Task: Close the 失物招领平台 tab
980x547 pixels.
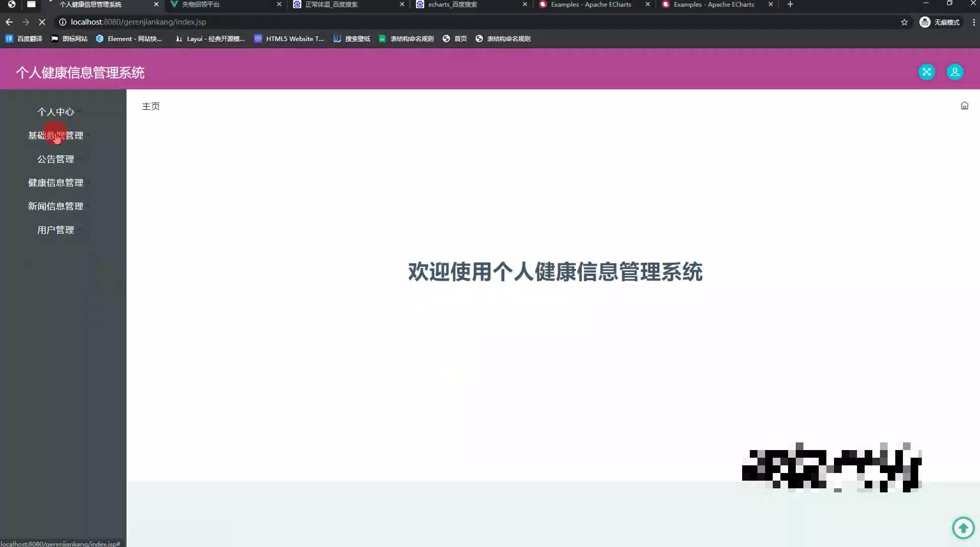Action: click(279, 5)
